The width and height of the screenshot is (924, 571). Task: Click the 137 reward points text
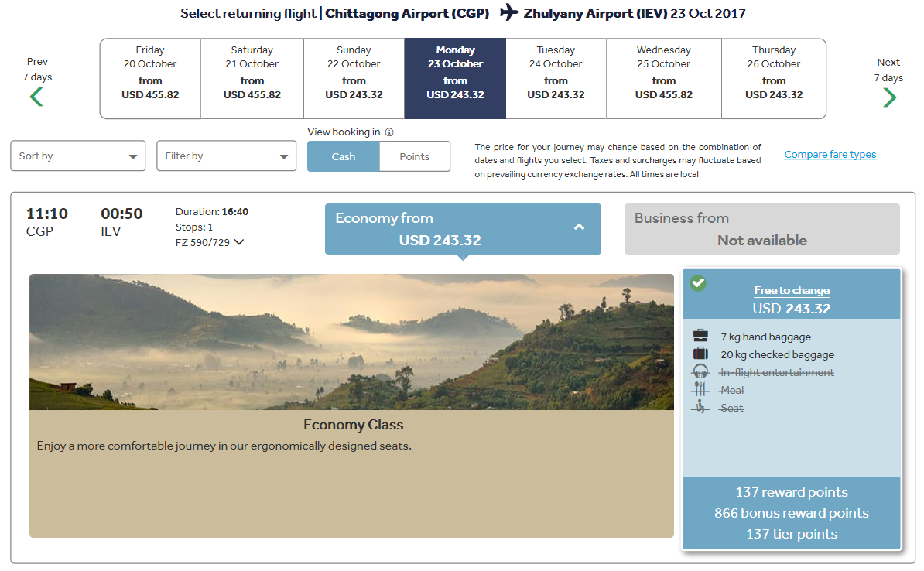click(x=792, y=492)
